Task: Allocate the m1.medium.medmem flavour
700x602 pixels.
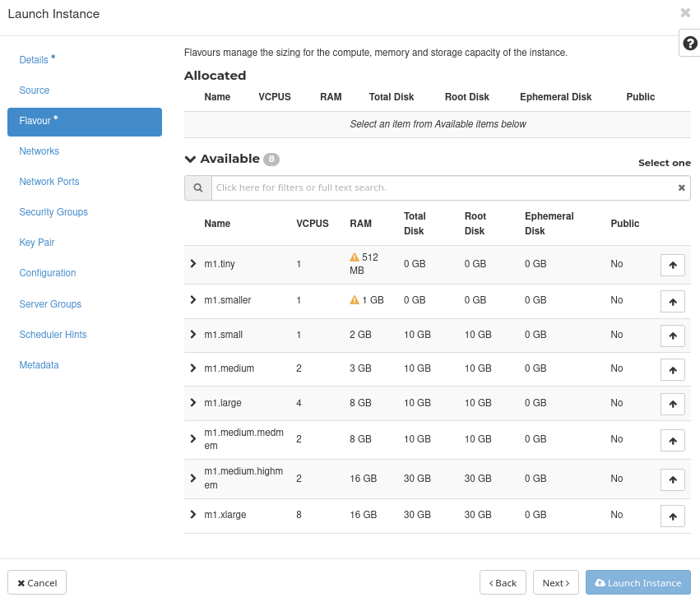Action: tap(672, 440)
